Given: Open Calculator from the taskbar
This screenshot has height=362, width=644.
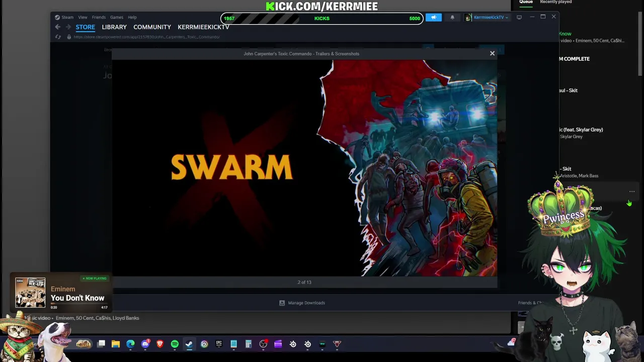Looking at the screenshot, I should coord(248,344).
